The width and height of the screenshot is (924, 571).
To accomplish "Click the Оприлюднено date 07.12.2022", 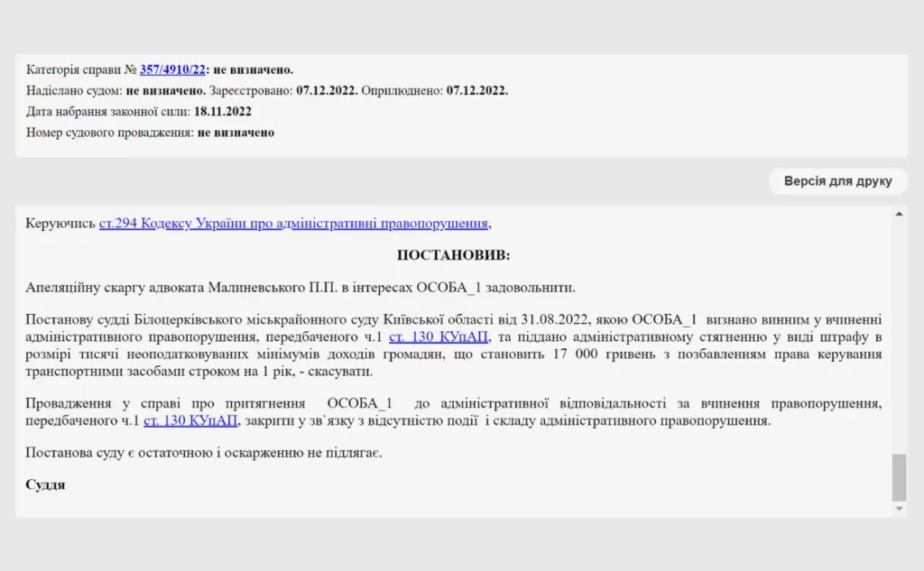I will click(x=476, y=90).
